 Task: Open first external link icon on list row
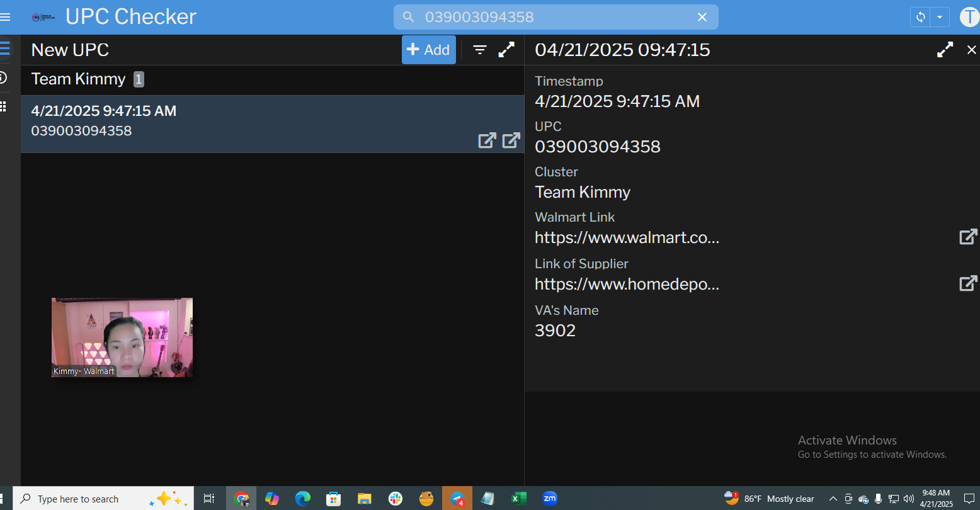coord(487,140)
